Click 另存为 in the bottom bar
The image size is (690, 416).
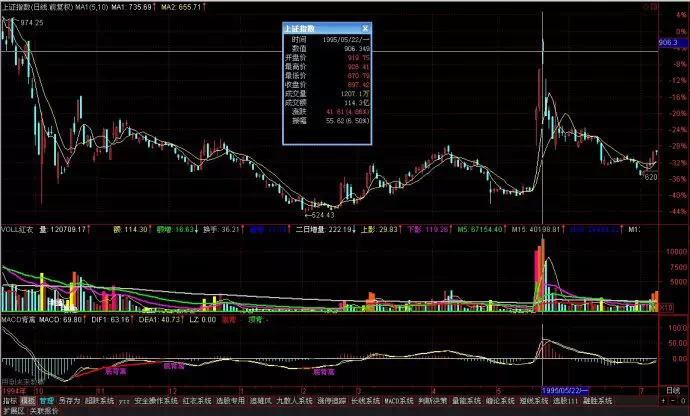pos(70,401)
